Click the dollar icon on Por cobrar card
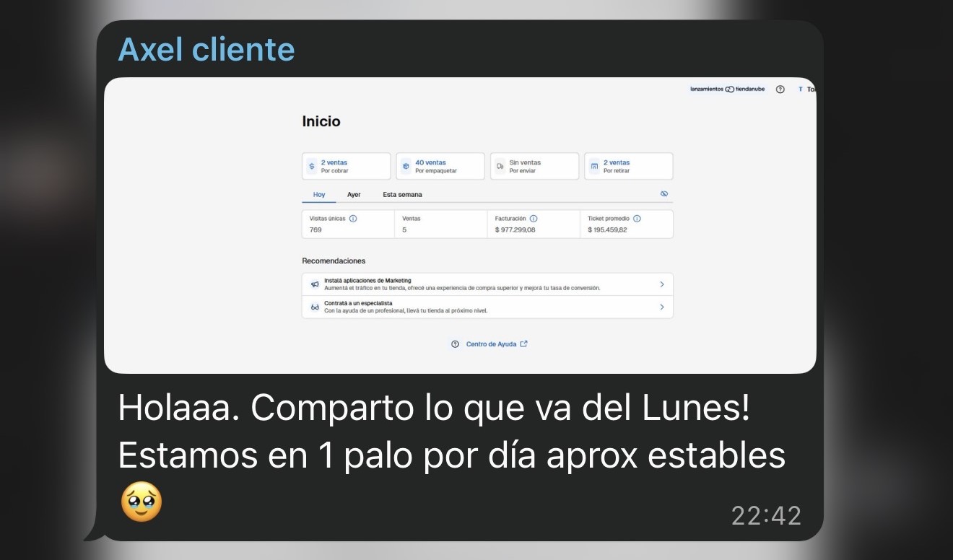 [x=311, y=165]
